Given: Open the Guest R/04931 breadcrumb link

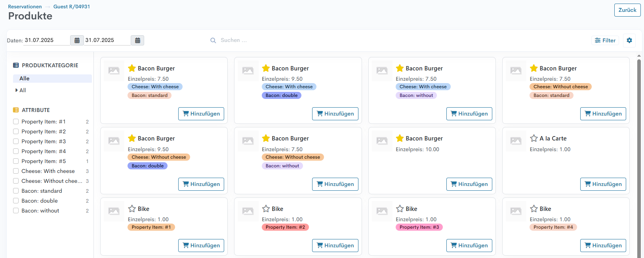Looking at the screenshot, I should pos(71,7).
